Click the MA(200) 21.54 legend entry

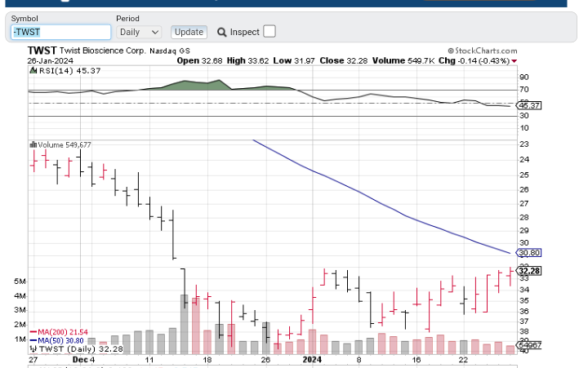[x=59, y=332]
